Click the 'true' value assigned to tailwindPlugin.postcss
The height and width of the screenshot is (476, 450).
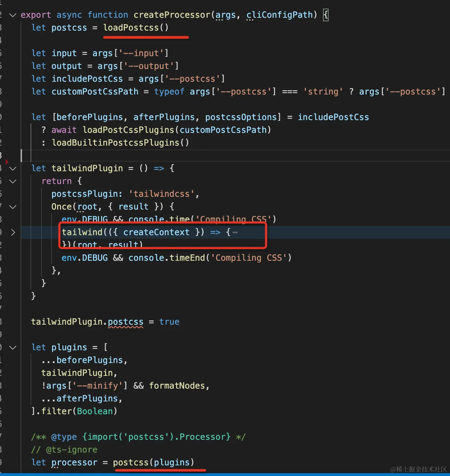click(169, 322)
